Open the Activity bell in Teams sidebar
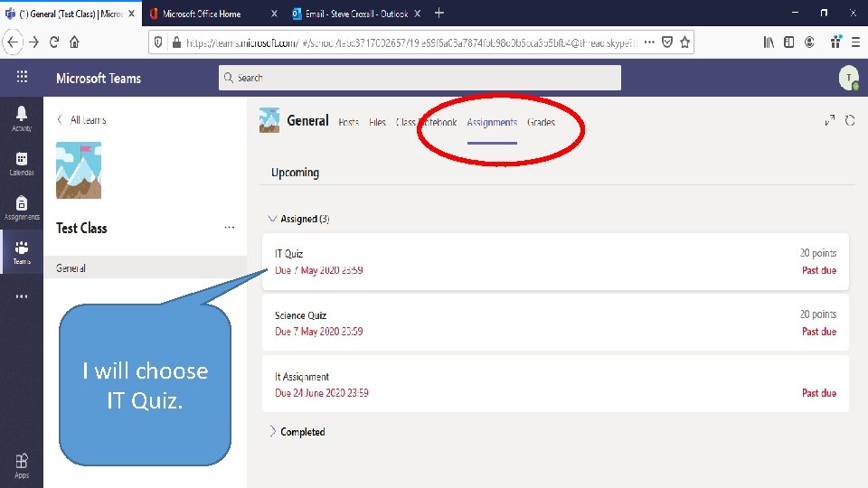This screenshot has width=868, height=488. coord(22,118)
